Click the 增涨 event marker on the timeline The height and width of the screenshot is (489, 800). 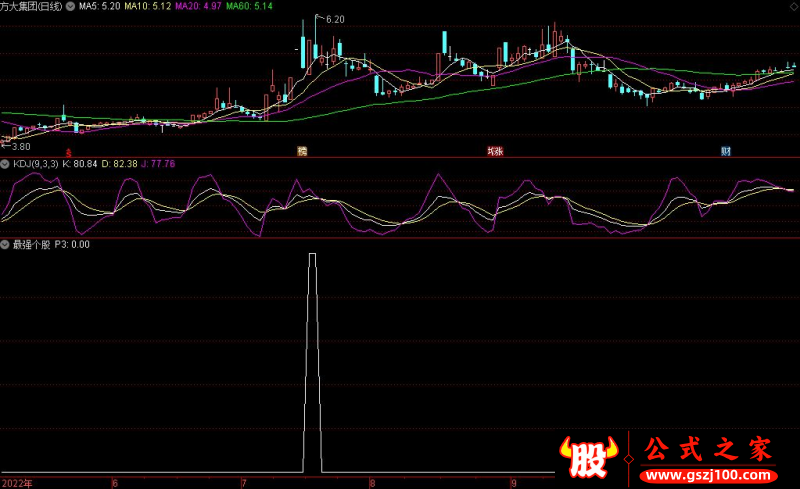pyautogui.click(x=494, y=152)
